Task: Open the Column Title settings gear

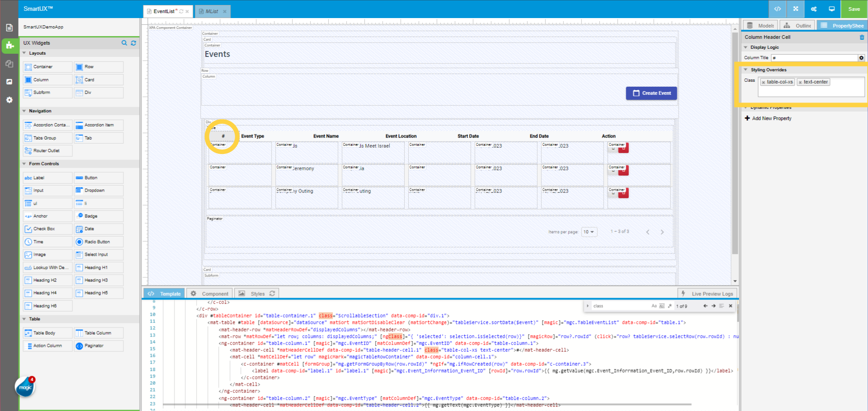Action: click(861, 58)
